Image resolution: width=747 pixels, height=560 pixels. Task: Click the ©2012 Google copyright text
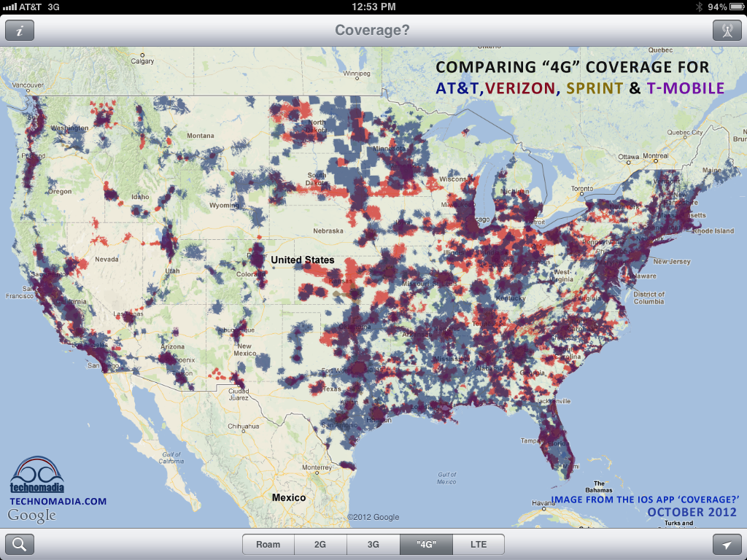tap(373, 517)
